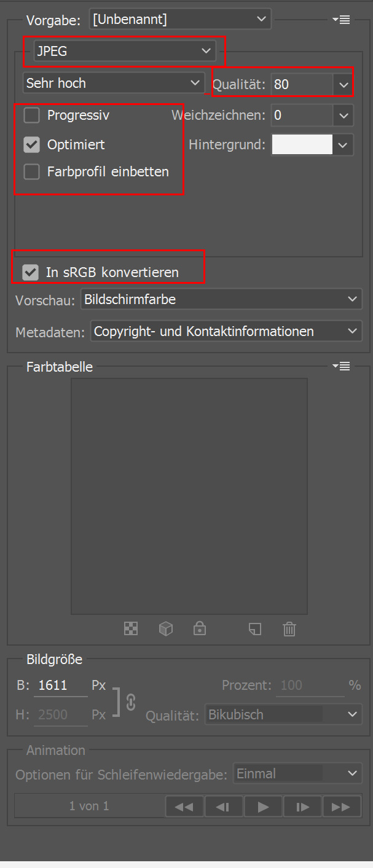
Task: Expand the Sehr hoch quality preset dropdown
Action: 114,83
